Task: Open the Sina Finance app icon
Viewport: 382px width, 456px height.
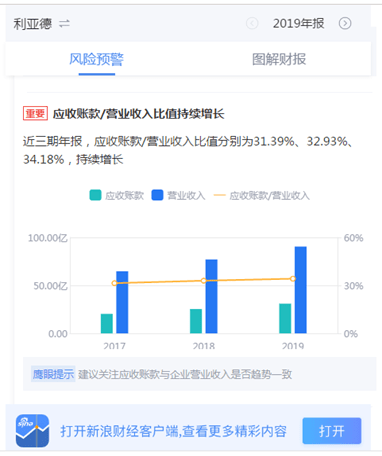Action: coord(32,431)
